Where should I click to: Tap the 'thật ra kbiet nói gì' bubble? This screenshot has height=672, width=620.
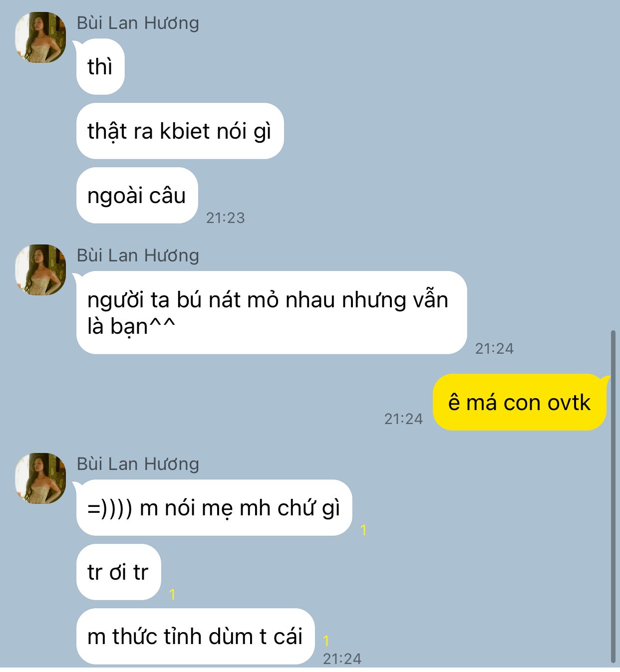(x=180, y=131)
